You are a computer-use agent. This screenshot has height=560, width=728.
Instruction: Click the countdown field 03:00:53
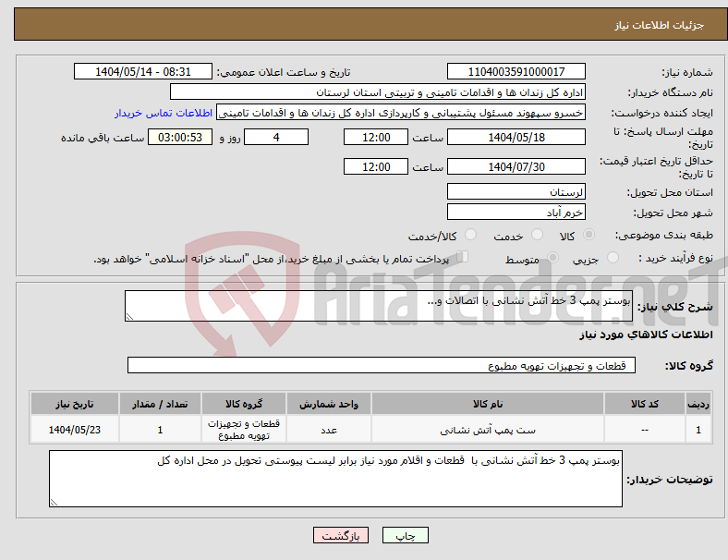coord(180,138)
